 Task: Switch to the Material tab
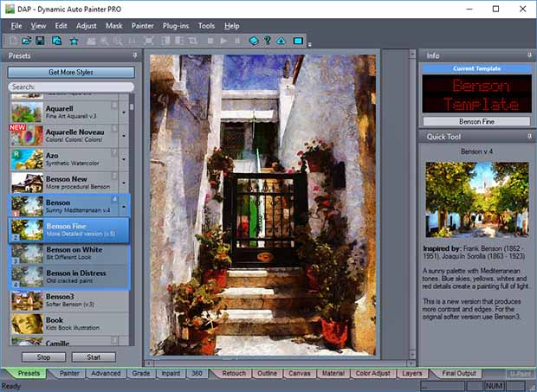click(x=333, y=374)
